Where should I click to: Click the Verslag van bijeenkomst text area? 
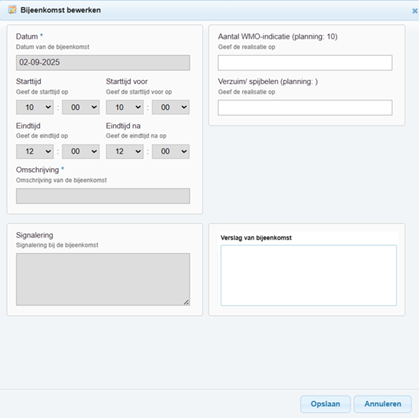click(x=309, y=275)
